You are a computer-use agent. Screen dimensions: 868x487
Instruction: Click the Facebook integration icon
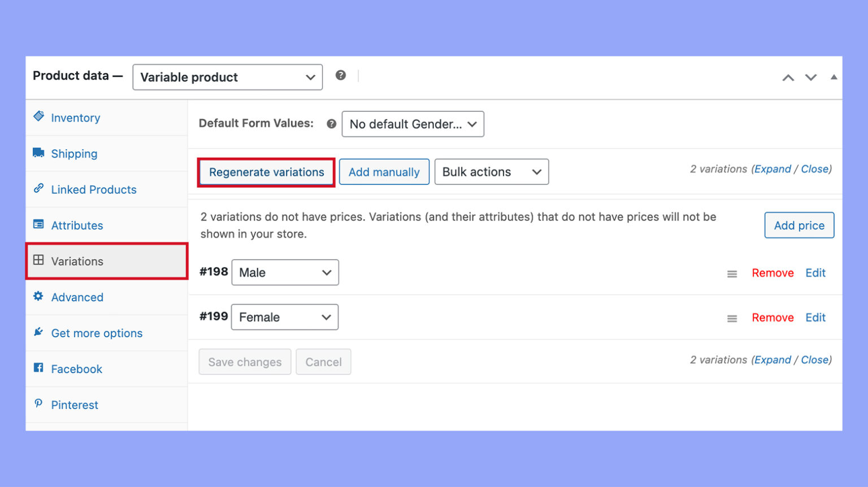click(x=38, y=368)
